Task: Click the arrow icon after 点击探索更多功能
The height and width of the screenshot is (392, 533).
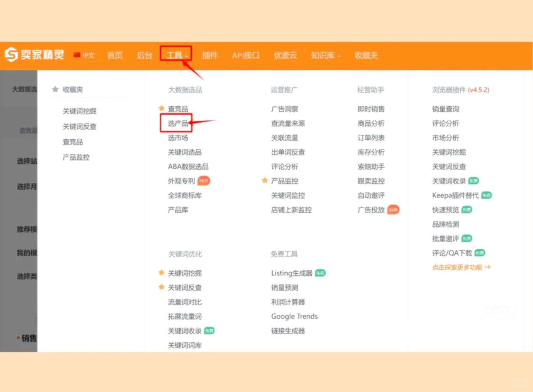Action: point(488,267)
